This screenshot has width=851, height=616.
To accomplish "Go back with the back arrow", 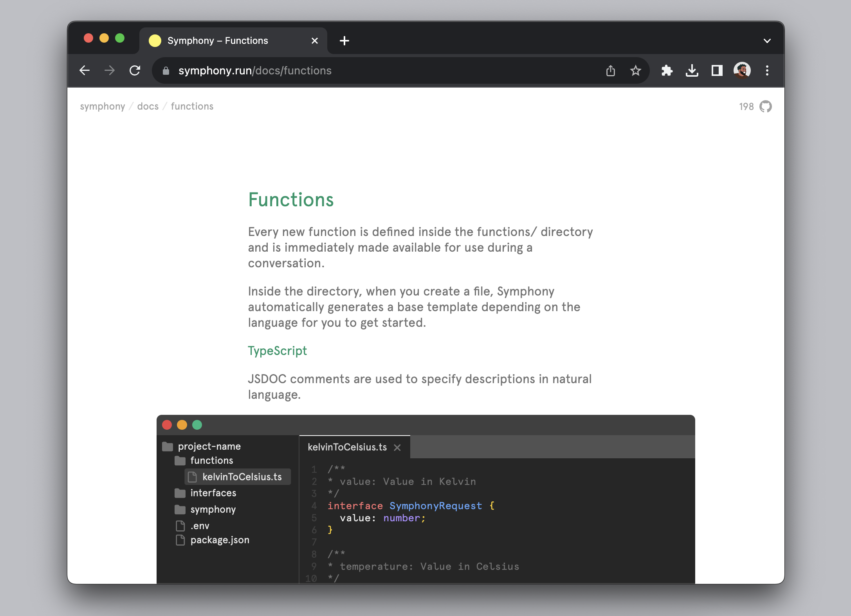I will [85, 71].
